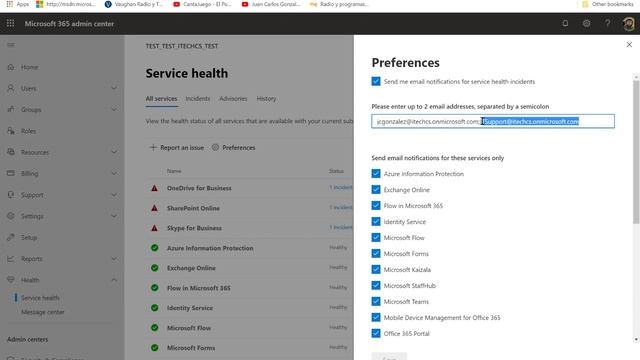Uncheck Mobile Device Management for Office 365

376,317
